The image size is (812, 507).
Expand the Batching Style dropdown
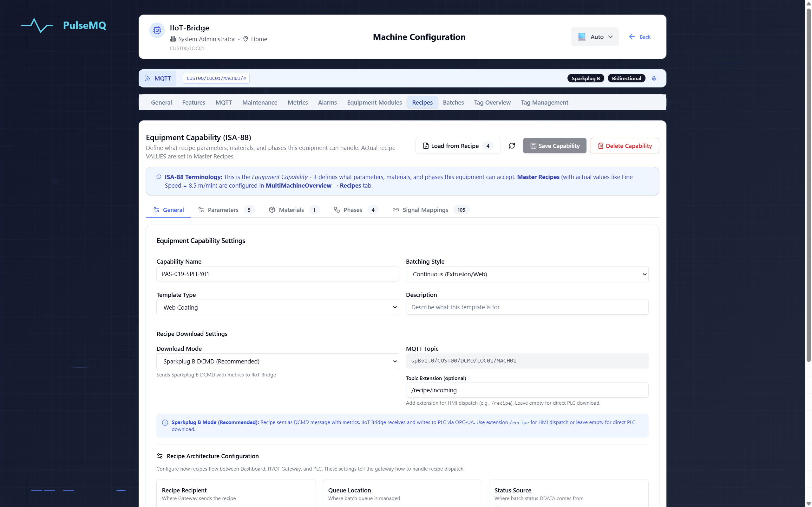tap(527, 274)
